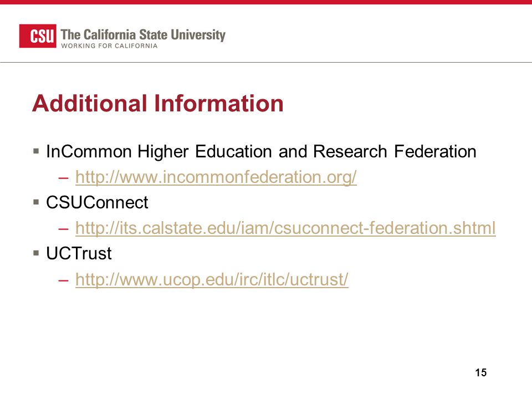Click the divider line under the header

[x=266, y=62]
